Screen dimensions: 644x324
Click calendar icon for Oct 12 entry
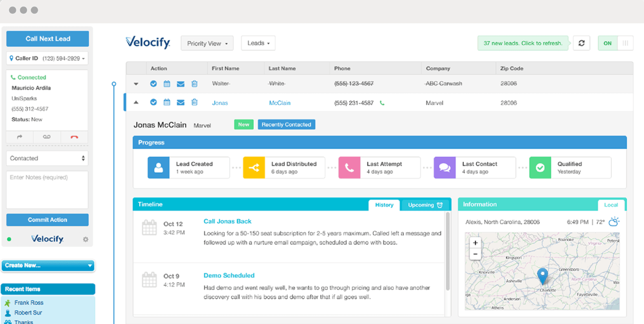pos(149,227)
